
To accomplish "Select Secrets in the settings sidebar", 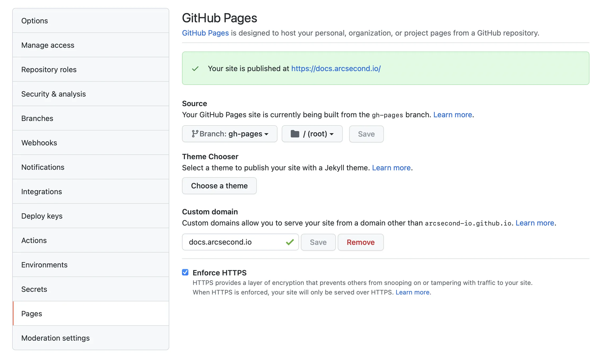I will (34, 289).
